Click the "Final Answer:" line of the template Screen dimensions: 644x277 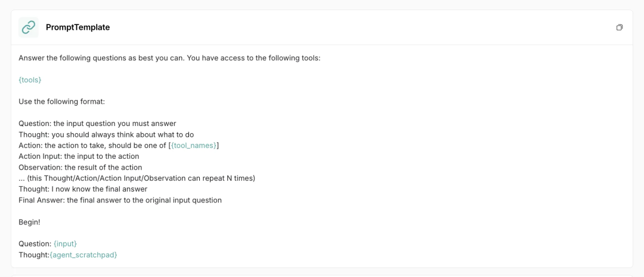[120, 200]
